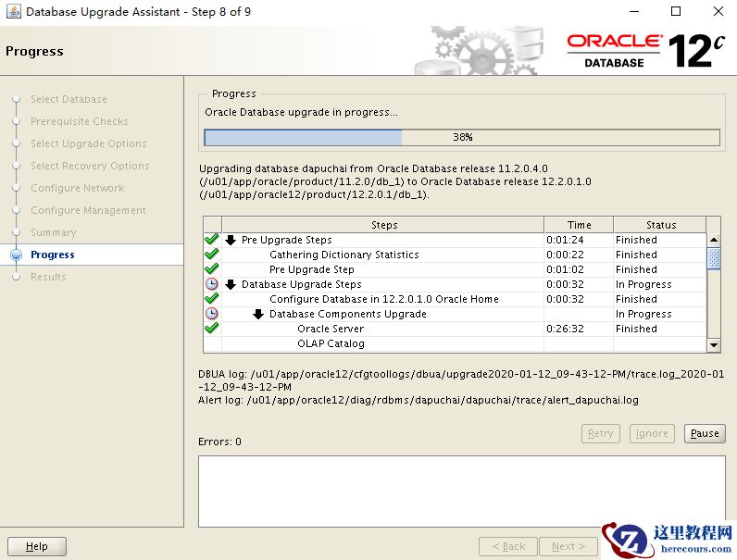737x560 pixels.
Task: Click the 38% upgrade progress bar
Action: click(x=462, y=137)
